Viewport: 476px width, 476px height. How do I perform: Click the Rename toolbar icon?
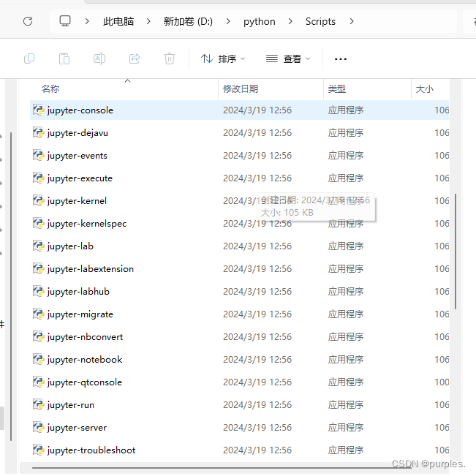click(x=99, y=58)
